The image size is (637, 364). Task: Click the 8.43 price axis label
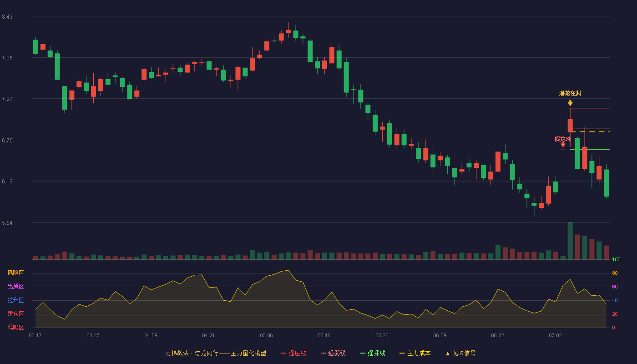[7, 17]
